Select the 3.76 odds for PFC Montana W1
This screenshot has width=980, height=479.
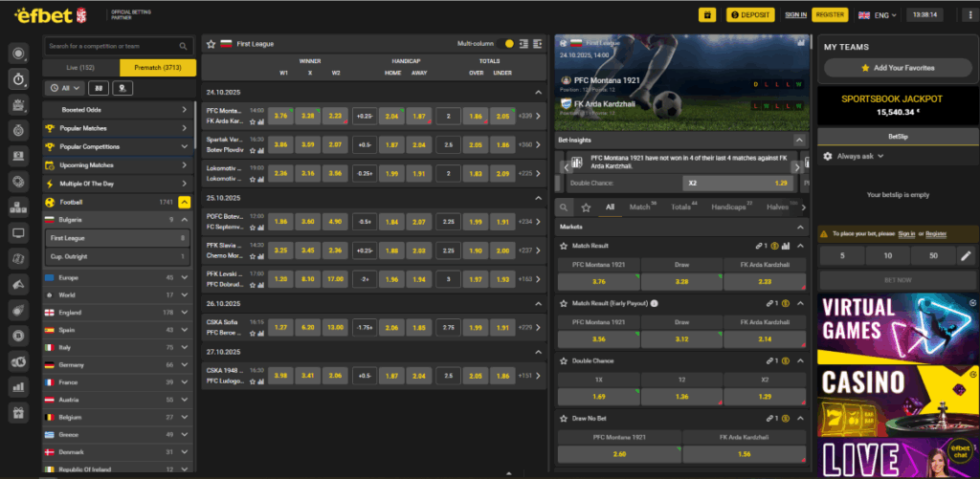pyautogui.click(x=280, y=116)
